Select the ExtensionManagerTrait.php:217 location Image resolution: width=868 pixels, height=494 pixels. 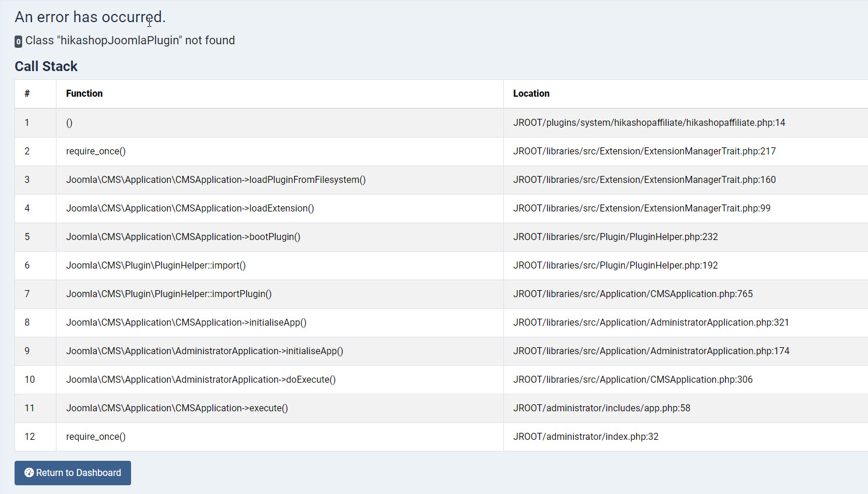click(x=644, y=151)
